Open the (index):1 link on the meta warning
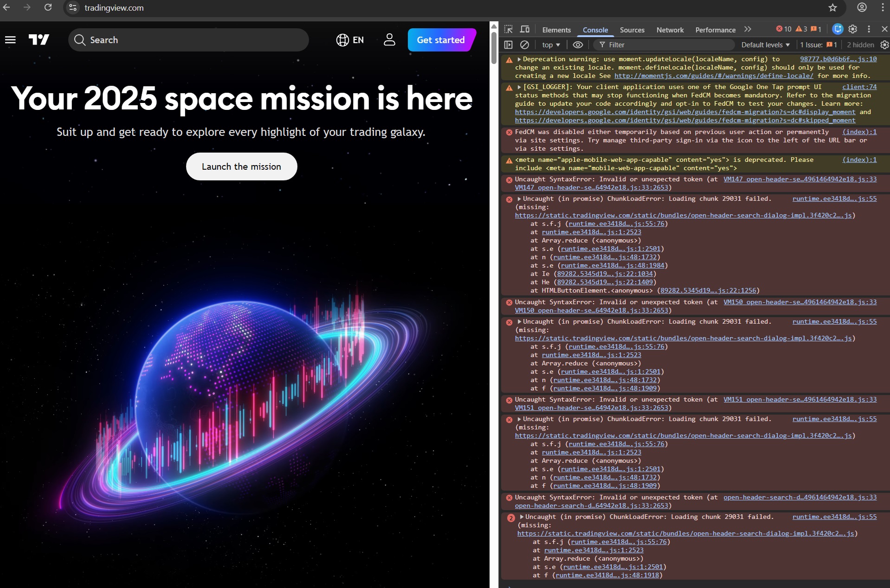 [859, 160]
